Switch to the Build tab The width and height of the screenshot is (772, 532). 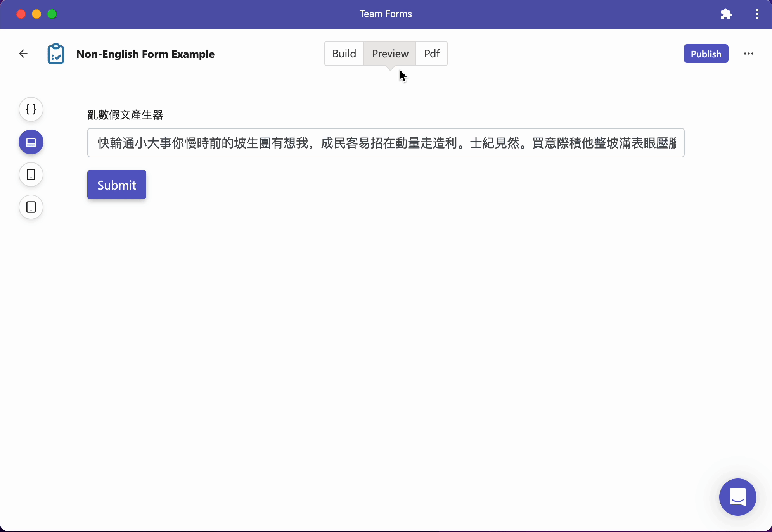[x=344, y=54]
